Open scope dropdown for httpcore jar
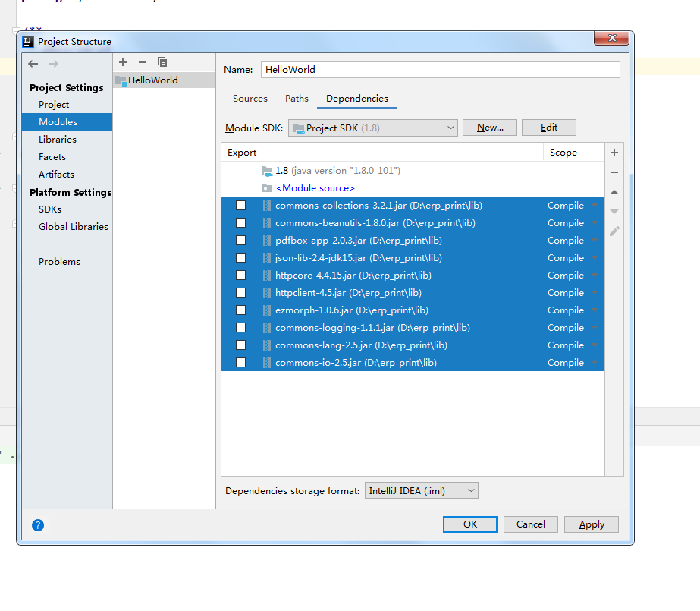This screenshot has width=700, height=611. pyautogui.click(x=595, y=275)
